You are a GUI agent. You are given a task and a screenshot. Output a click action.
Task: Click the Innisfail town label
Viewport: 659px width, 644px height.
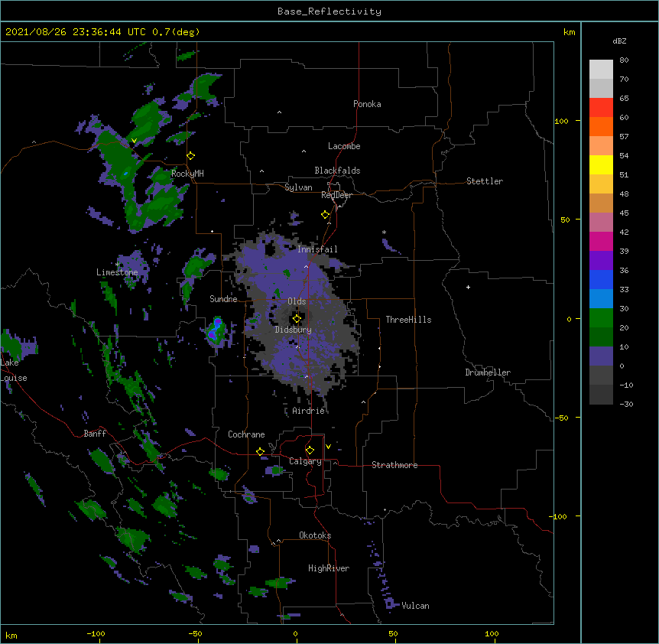(x=317, y=249)
